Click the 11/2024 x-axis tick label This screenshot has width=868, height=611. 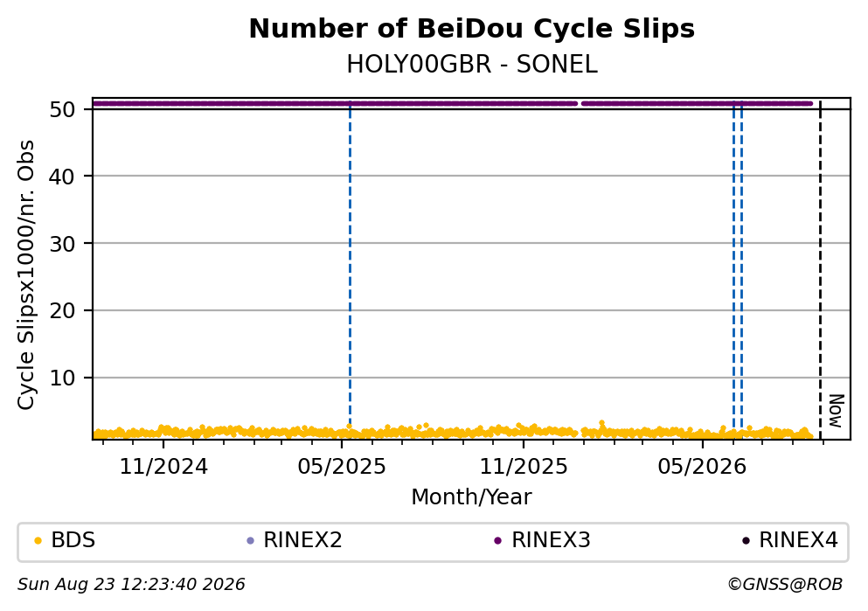(163, 467)
